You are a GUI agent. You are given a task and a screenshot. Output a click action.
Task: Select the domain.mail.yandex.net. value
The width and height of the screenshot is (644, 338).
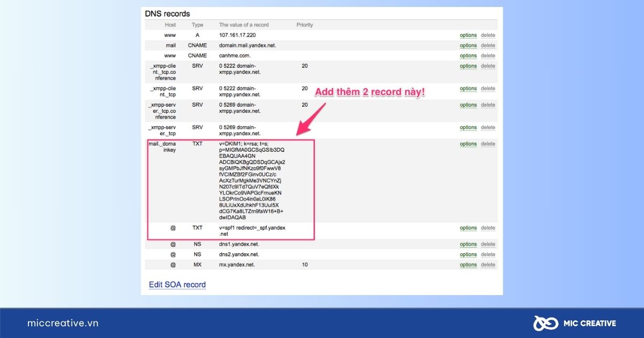pos(247,46)
